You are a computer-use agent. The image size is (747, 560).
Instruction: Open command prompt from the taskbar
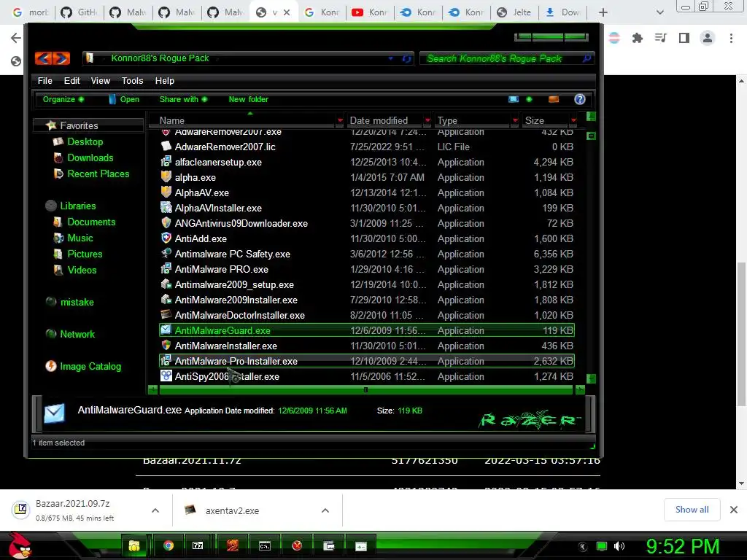tap(264, 545)
